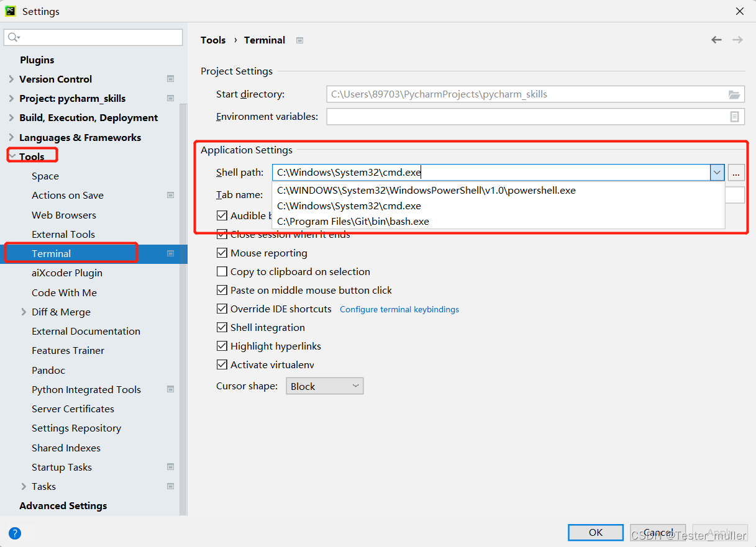Expand Build, Execution, Deployment node
The image size is (756, 547).
point(11,118)
